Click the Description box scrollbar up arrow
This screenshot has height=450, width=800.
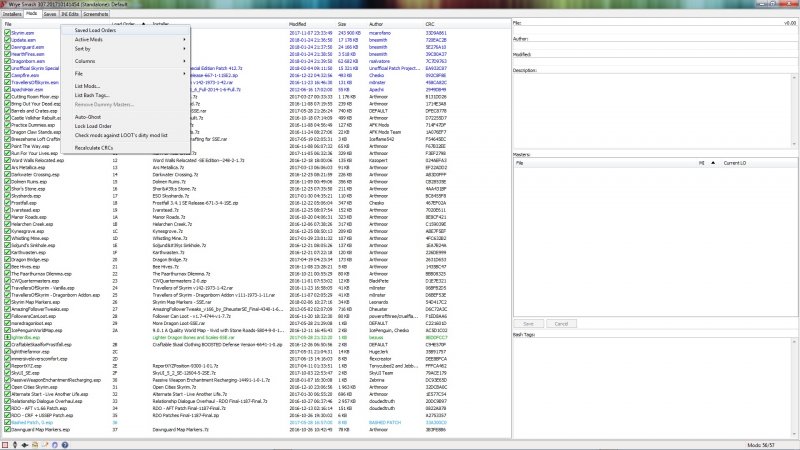[x=794, y=78]
